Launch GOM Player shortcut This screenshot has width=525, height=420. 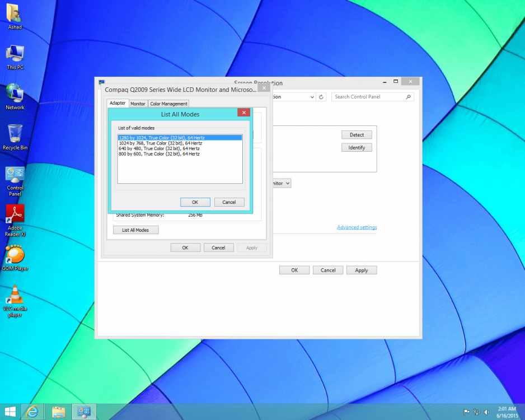point(15,258)
